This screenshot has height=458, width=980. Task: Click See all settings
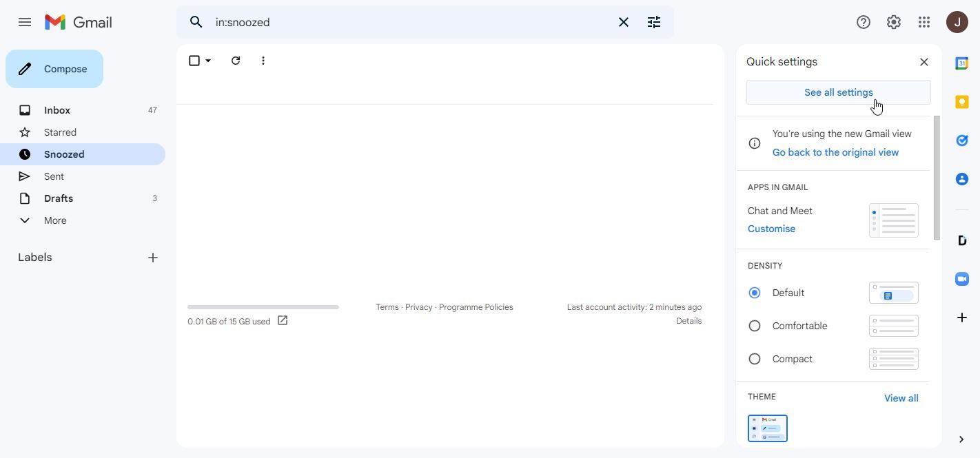click(838, 92)
